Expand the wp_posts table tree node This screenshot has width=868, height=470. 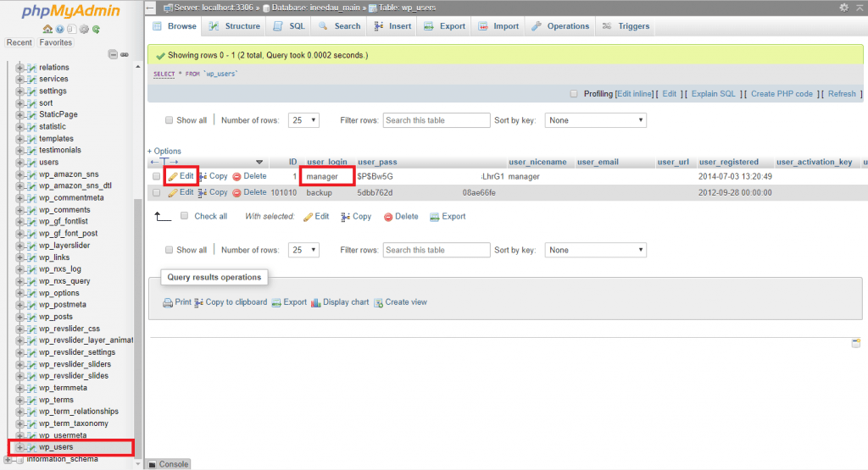coord(20,317)
